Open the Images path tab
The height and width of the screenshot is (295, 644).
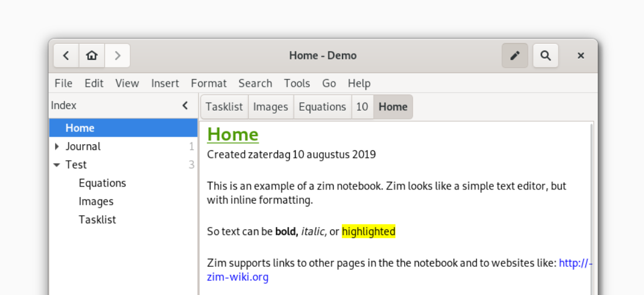pos(270,107)
